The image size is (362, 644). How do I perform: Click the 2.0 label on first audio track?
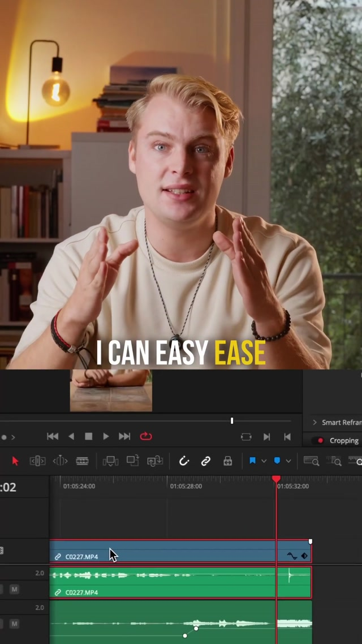pos(40,573)
